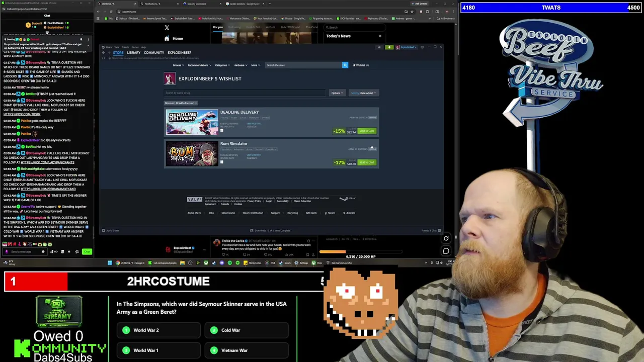Open the Steam COMMUNITY tab
The image size is (644, 362).
(154, 52)
